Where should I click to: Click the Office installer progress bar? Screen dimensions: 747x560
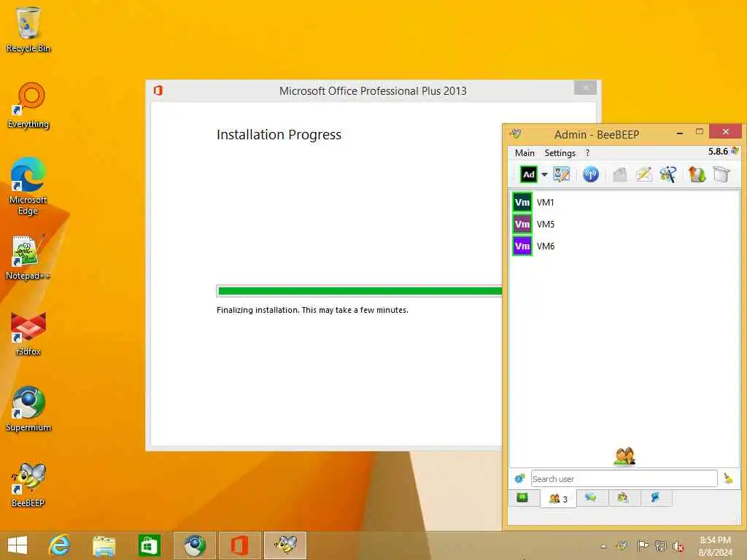359,291
